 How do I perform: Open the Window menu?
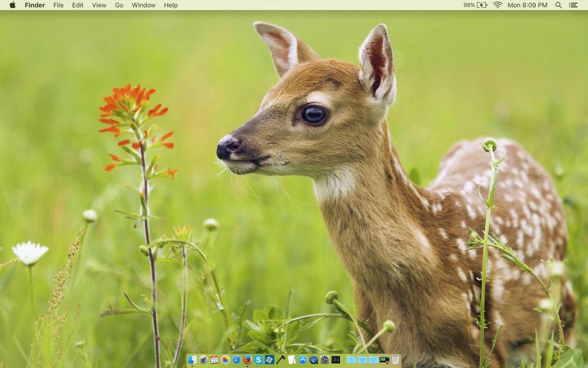pyautogui.click(x=143, y=5)
